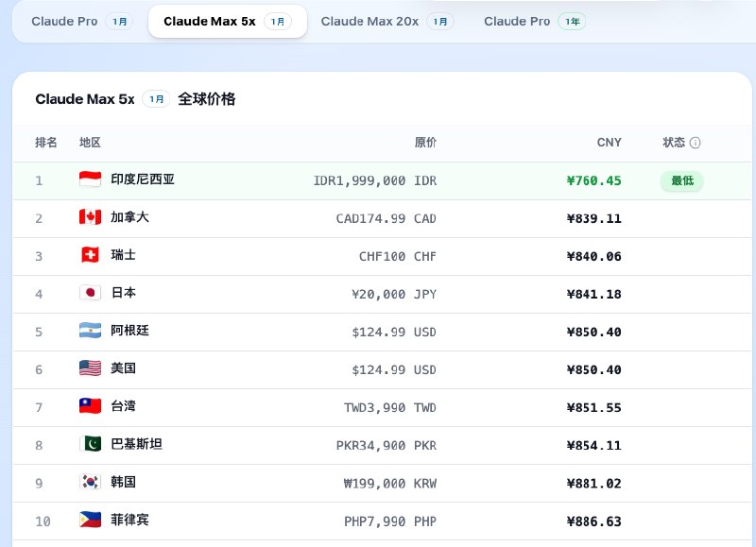The width and height of the screenshot is (756, 547).
Task: Click the 地区 column header
Action: point(90,143)
